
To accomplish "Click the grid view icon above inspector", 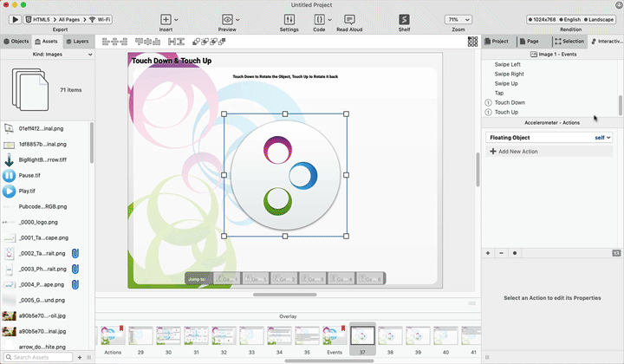I will [472, 41].
